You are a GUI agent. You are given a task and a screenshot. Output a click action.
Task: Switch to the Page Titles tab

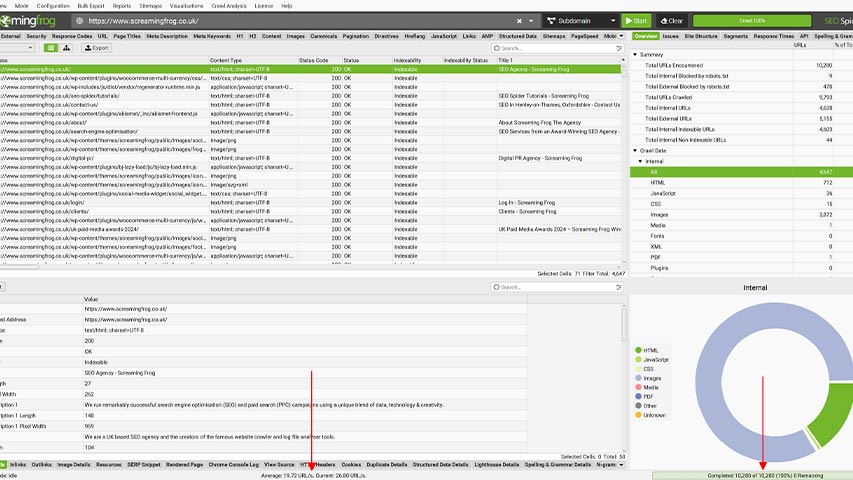[x=127, y=36]
